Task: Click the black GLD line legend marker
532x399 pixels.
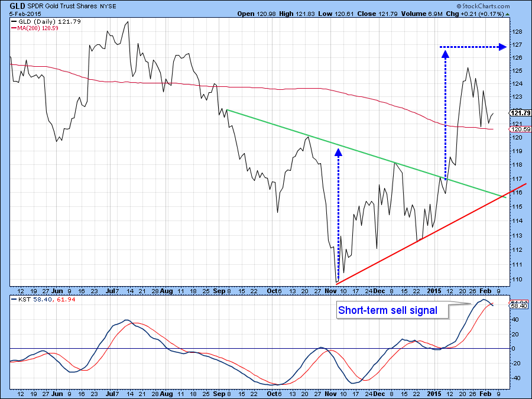Action: 14,21
